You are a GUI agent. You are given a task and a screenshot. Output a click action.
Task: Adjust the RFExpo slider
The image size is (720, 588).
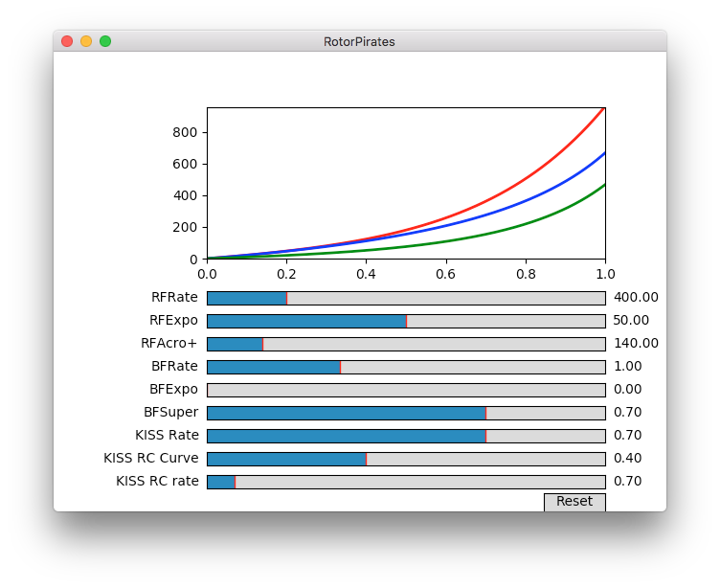[x=406, y=321]
